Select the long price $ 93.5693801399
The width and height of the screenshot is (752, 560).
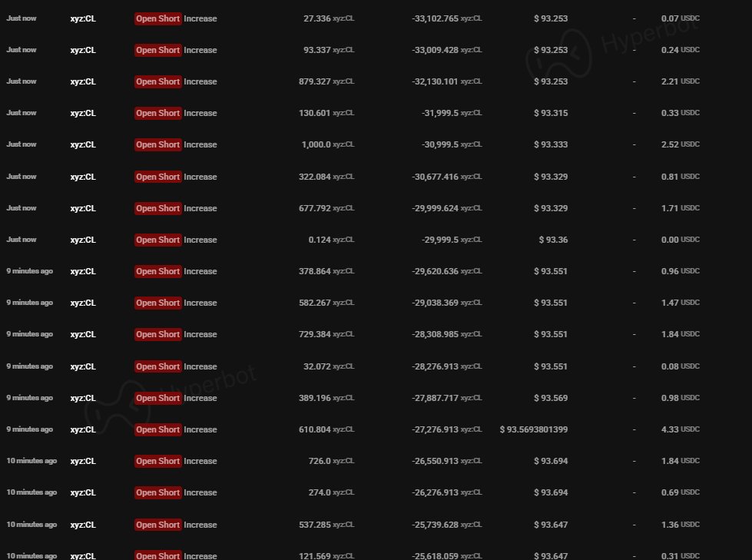point(534,429)
